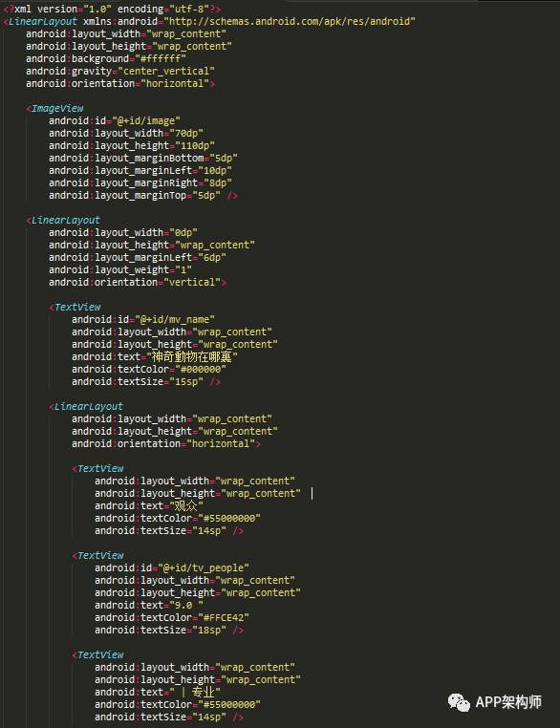This screenshot has width=560, height=728.
Task: Select the layout_marginTop="5dp" attribute
Action: coord(135,196)
